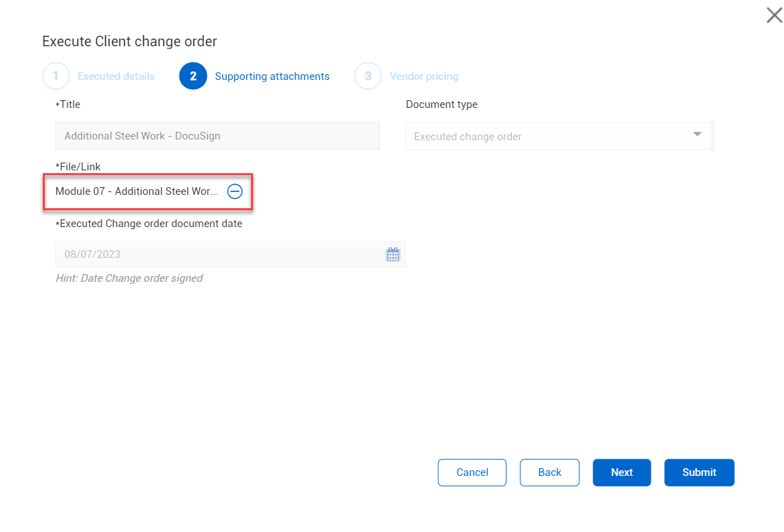Click the step 1 circle icon
The height and width of the screenshot is (532, 784).
pyautogui.click(x=56, y=76)
